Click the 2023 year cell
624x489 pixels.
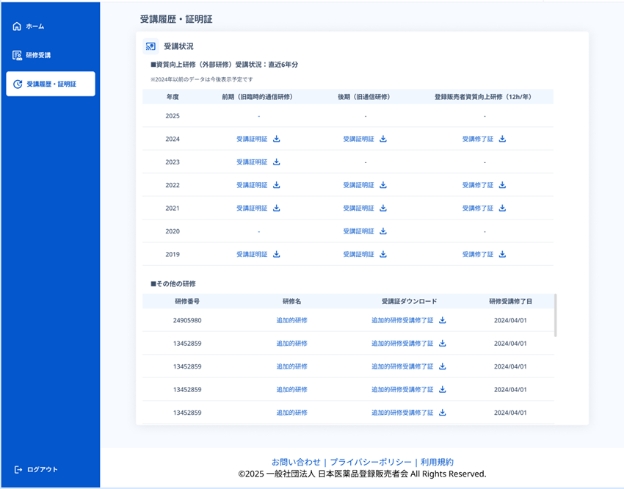[x=172, y=162]
